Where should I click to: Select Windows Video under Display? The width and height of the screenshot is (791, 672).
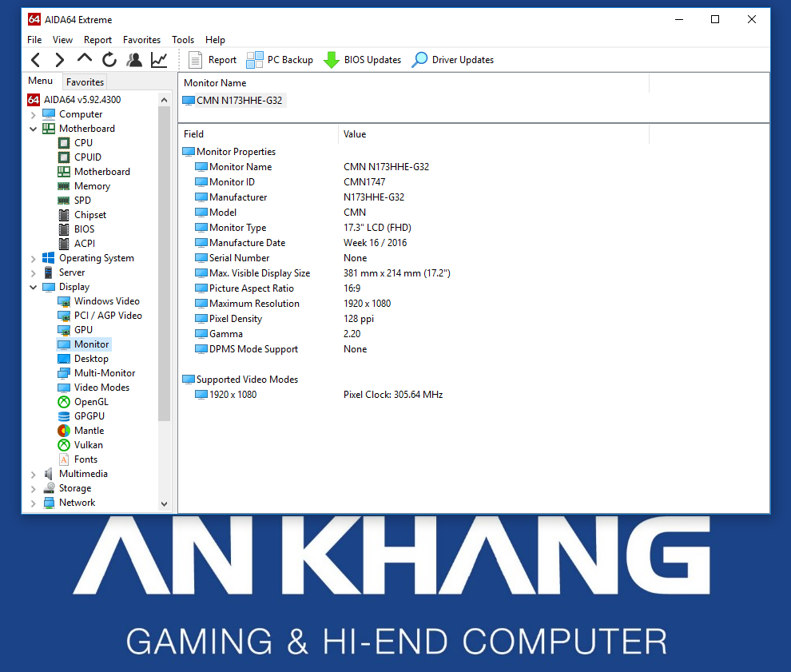99,301
